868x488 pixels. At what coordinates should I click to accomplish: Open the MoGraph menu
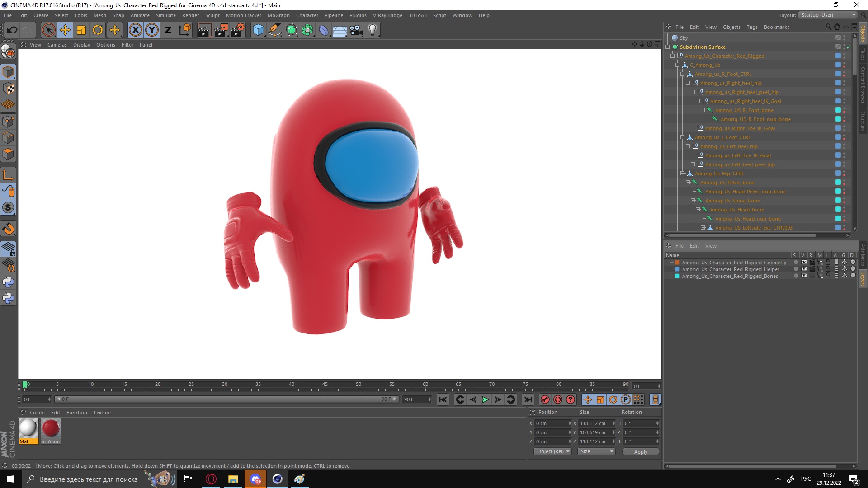point(278,15)
